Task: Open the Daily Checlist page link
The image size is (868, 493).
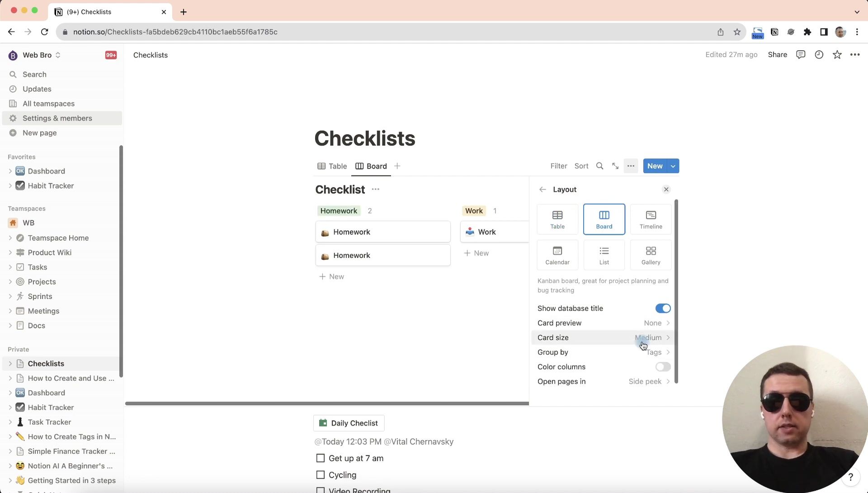Action: point(349,423)
